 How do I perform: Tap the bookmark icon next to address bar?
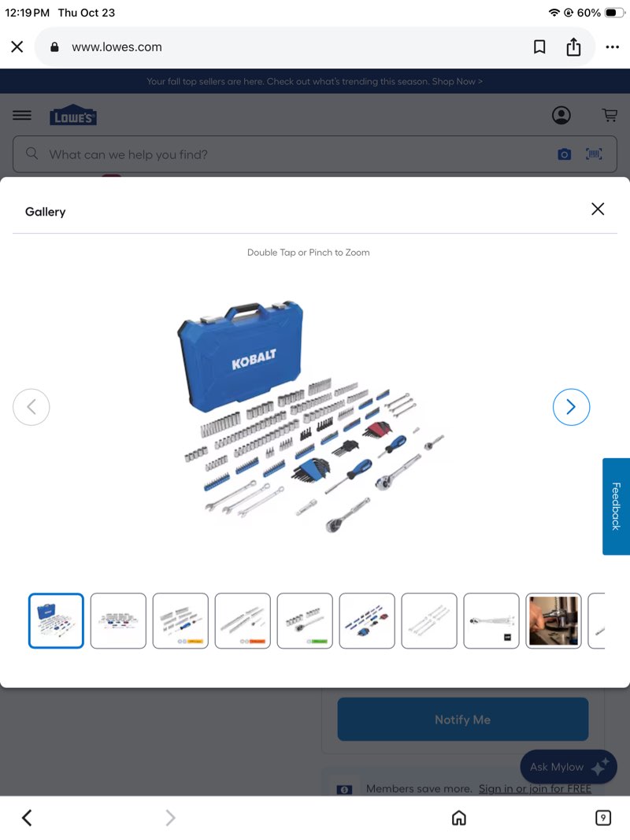(x=539, y=46)
